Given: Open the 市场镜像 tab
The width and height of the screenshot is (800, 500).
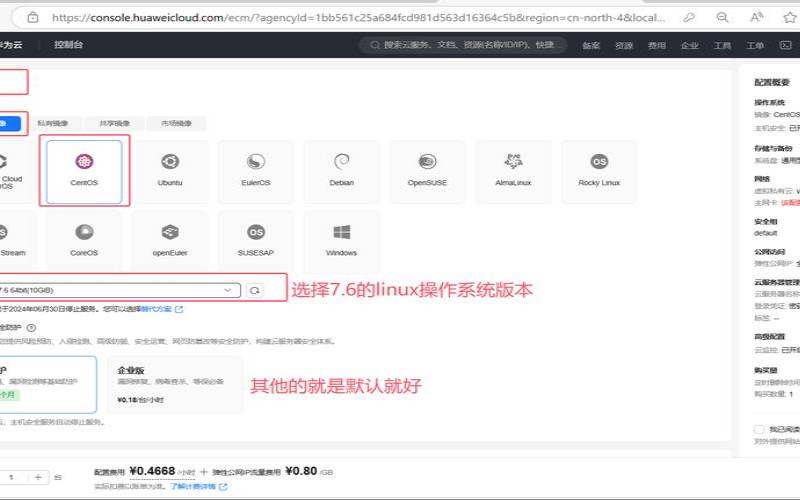Looking at the screenshot, I should pos(176,124).
